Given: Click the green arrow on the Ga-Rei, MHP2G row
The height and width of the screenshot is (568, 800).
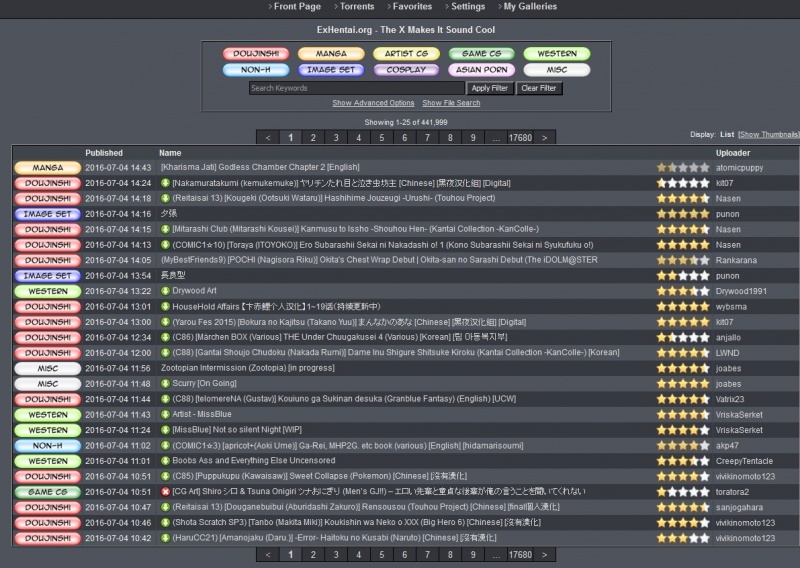Looking at the screenshot, I should point(165,446).
